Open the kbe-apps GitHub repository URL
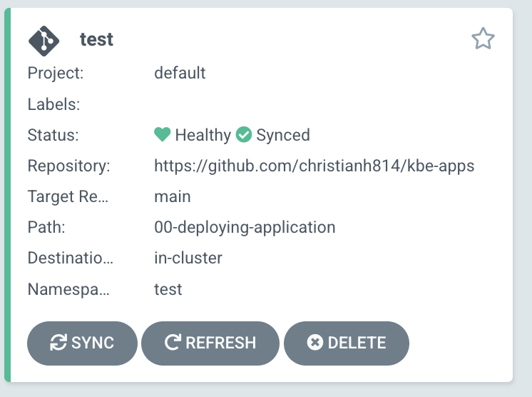Screen dimensions: 532x397 coord(314,166)
